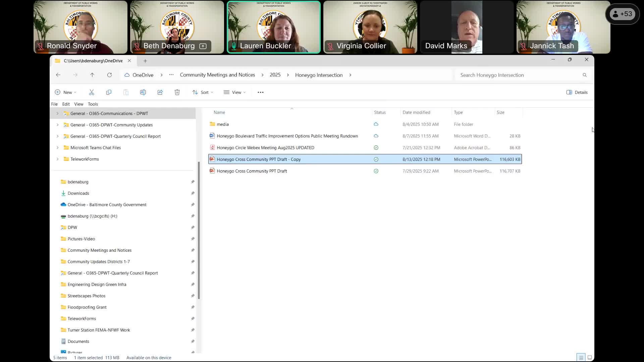
Task: Click the New button
Action: click(66, 92)
